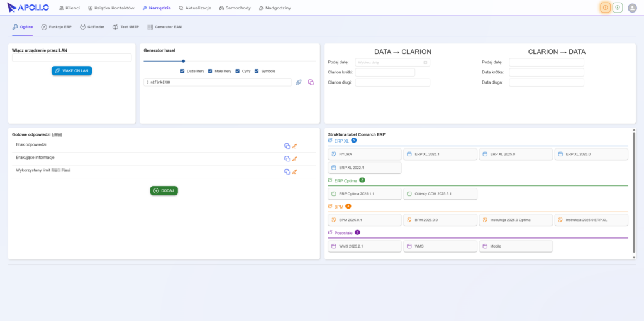
Task: Open Instrukcja 2025.0 ERP XL
Action: [x=591, y=220]
